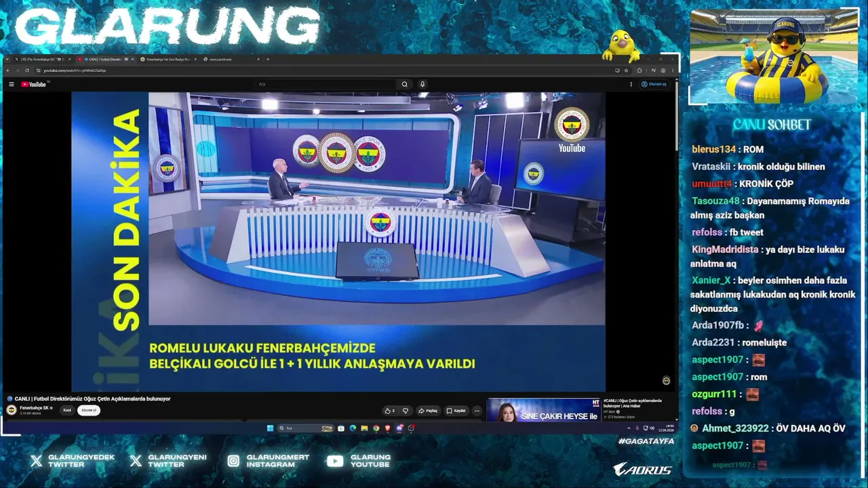Open the Windows Start menu
This screenshot has height=488, width=868.
pyautogui.click(x=270, y=428)
